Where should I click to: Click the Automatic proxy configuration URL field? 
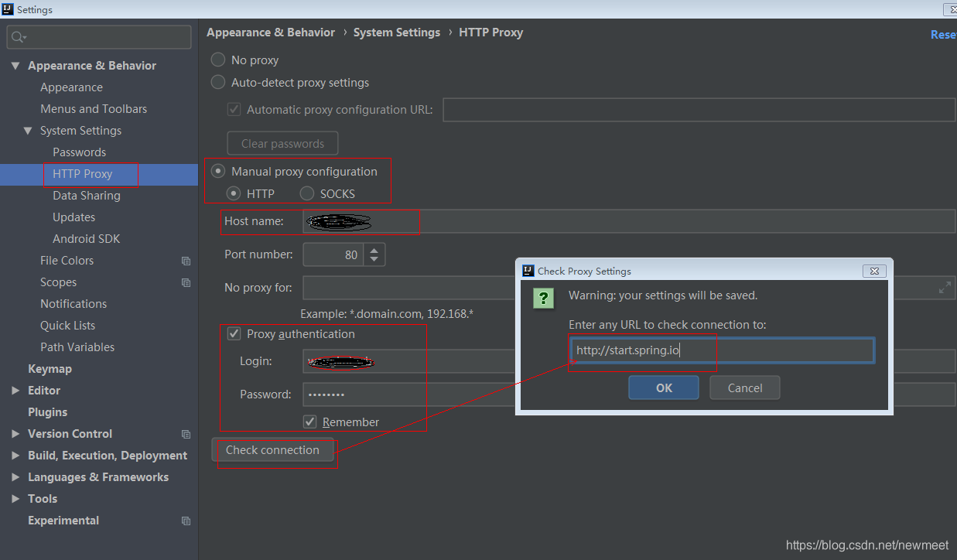pyautogui.click(x=699, y=109)
